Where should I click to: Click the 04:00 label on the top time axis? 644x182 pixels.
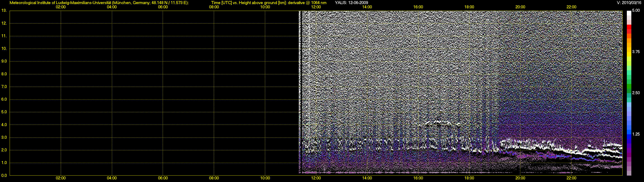pos(112,7)
